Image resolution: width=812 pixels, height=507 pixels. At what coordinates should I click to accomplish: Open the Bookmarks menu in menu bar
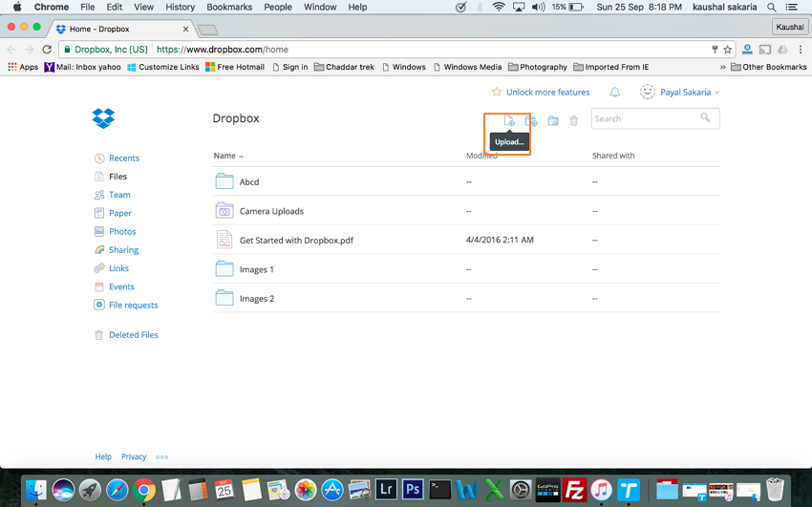click(x=229, y=7)
